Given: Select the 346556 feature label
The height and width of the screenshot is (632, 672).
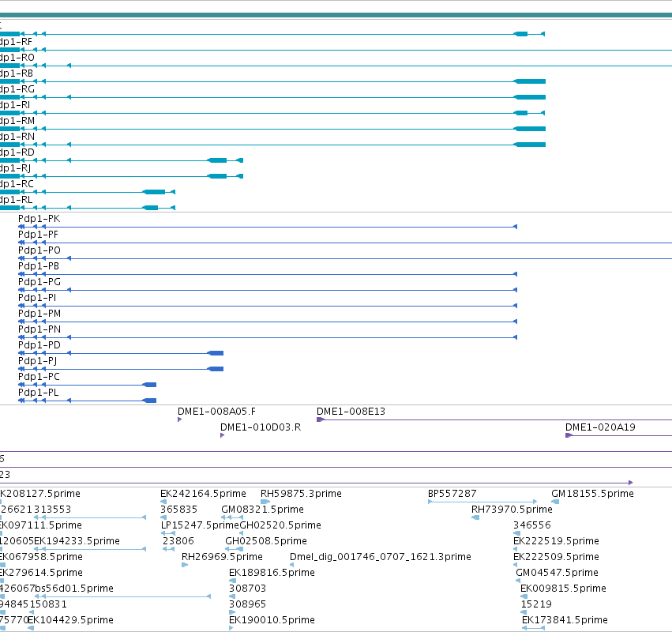Looking at the screenshot, I should [532, 525].
